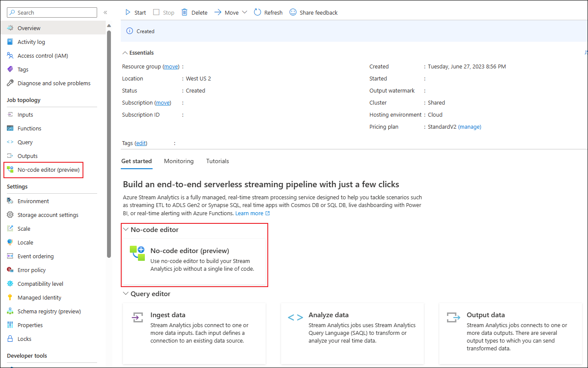Click the Tags edit link
588x368 pixels.
[x=141, y=143]
